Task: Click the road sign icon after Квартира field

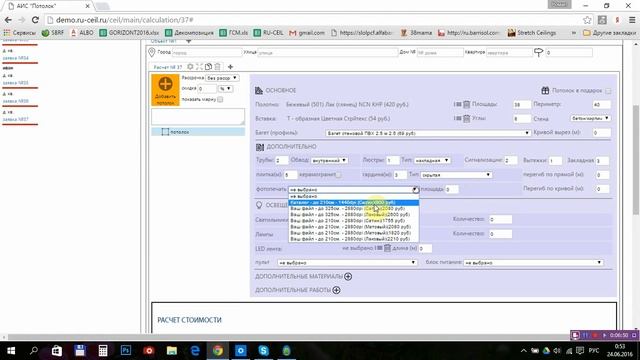Action: [538, 52]
